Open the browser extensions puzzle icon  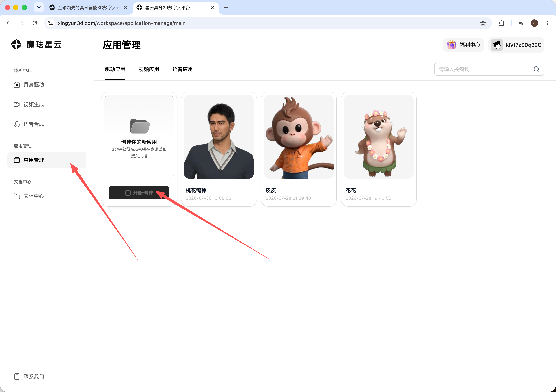[x=502, y=23]
